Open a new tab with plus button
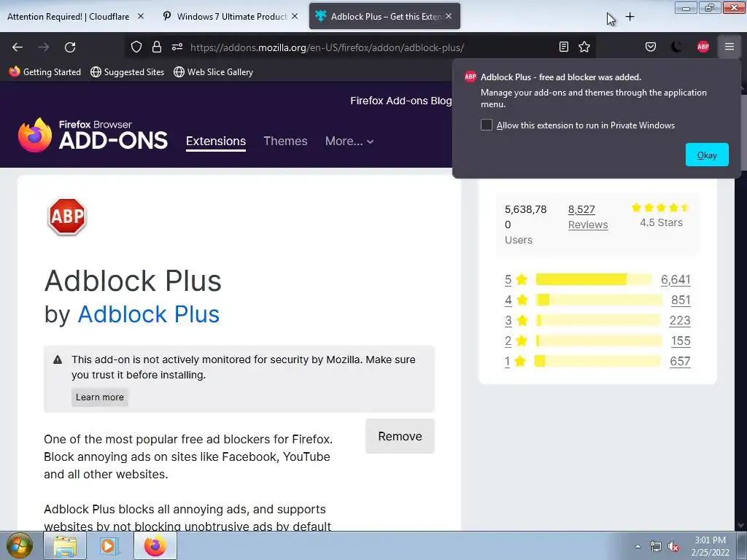 tap(630, 17)
